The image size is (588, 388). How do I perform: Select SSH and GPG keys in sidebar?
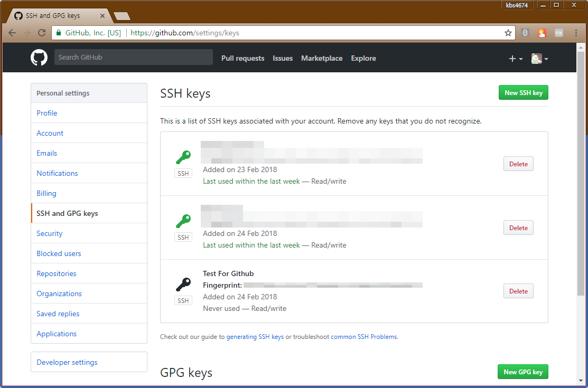(89, 213)
